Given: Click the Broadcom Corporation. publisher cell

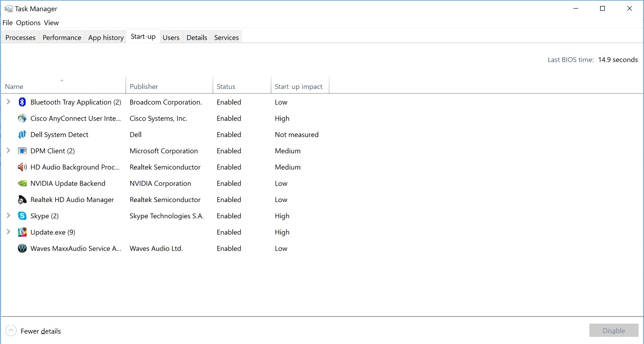Looking at the screenshot, I should [x=166, y=102].
